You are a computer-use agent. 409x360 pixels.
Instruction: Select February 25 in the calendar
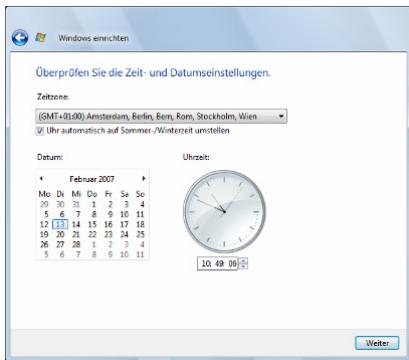click(140, 234)
